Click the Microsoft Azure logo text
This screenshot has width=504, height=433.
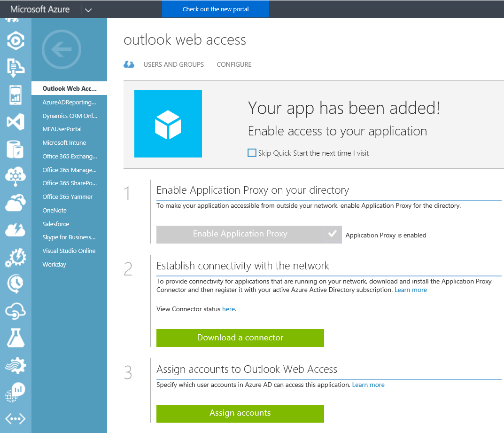click(x=40, y=9)
